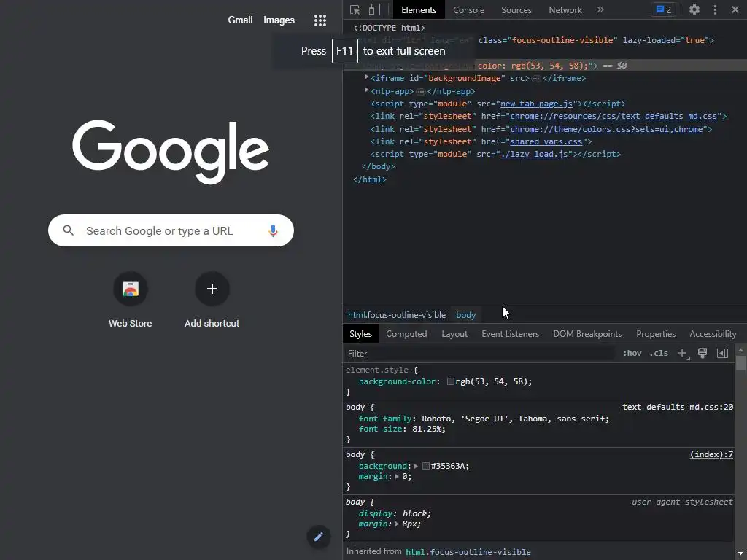Viewport: 747px width, 560px height.
Task: Expand the ntp-app node
Action: click(x=366, y=90)
